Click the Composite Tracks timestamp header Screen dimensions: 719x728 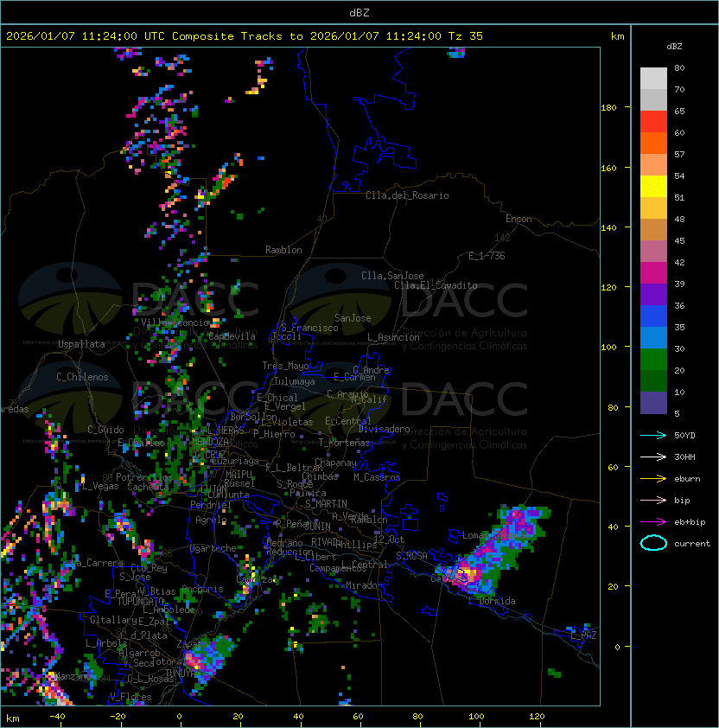[x=245, y=36]
